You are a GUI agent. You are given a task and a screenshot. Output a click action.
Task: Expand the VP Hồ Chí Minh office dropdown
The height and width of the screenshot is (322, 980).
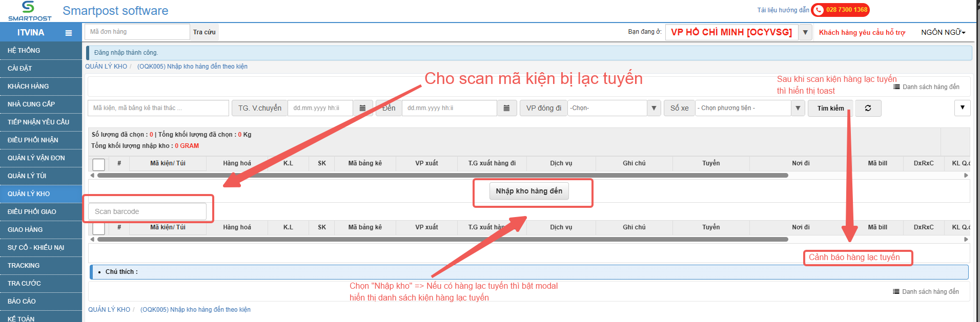pyautogui.click(x=805, y=32)
